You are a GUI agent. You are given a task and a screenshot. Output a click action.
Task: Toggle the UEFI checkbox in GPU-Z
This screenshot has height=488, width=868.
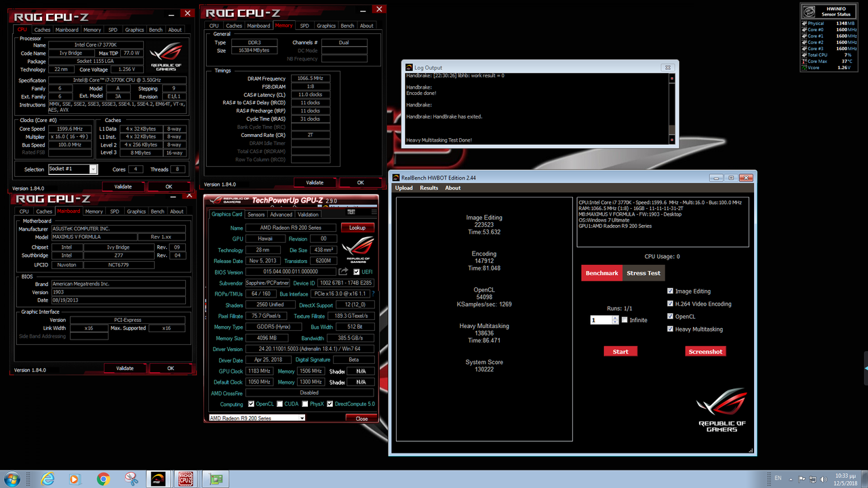[x=357, y=272]
